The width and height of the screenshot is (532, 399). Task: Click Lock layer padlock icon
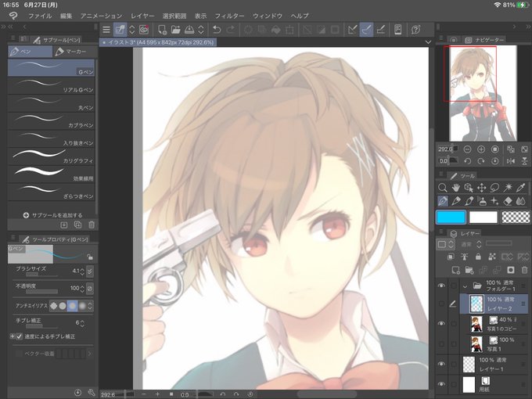[x=478, y=257]
